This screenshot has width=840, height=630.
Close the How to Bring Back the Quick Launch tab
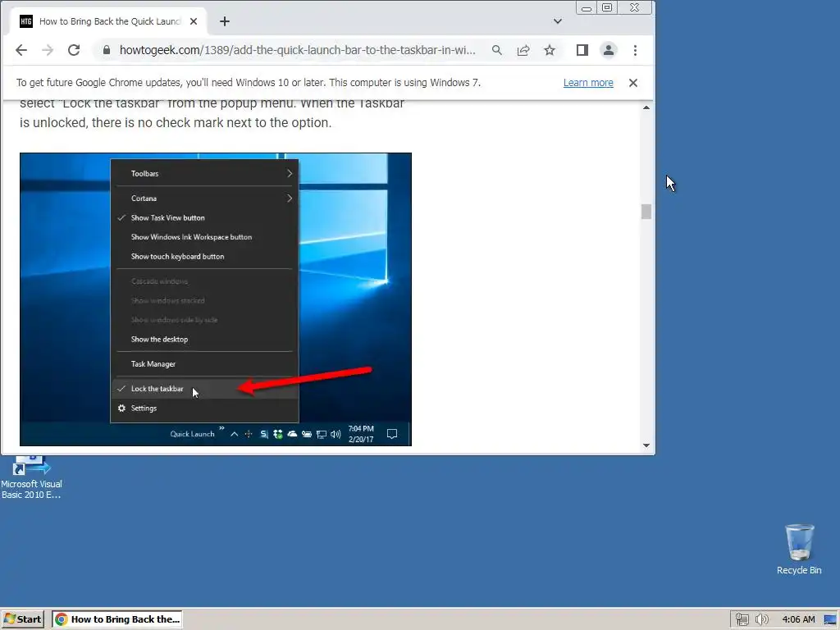tap(194, 21)
